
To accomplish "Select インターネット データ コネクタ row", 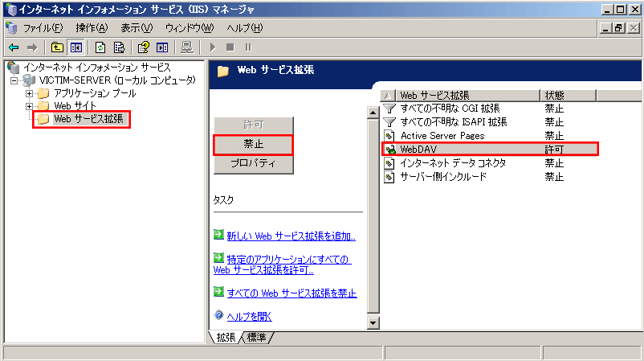I will coord(490,163).
